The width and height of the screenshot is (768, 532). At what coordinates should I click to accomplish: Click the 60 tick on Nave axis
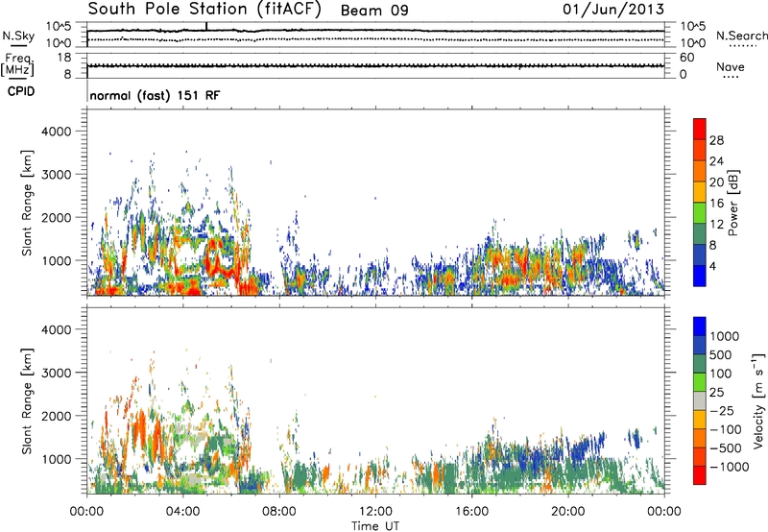(x=686, y=58)
